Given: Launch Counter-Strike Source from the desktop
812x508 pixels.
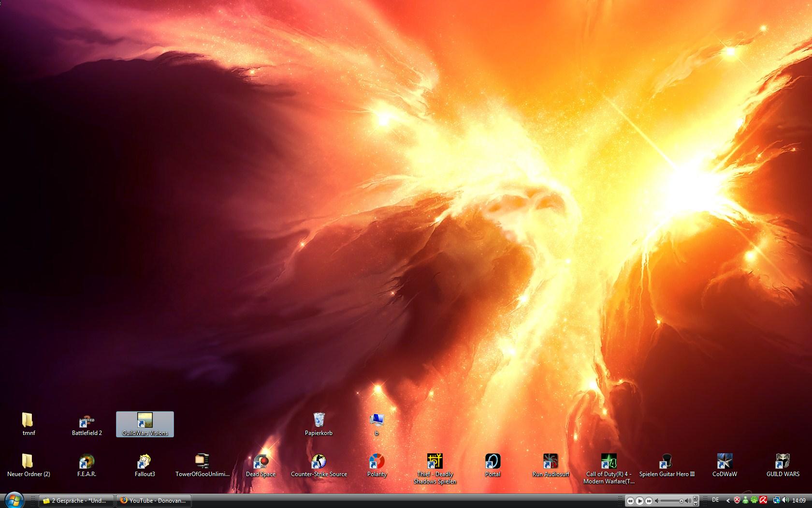Looking at the screenshot, I should [319, 462].
